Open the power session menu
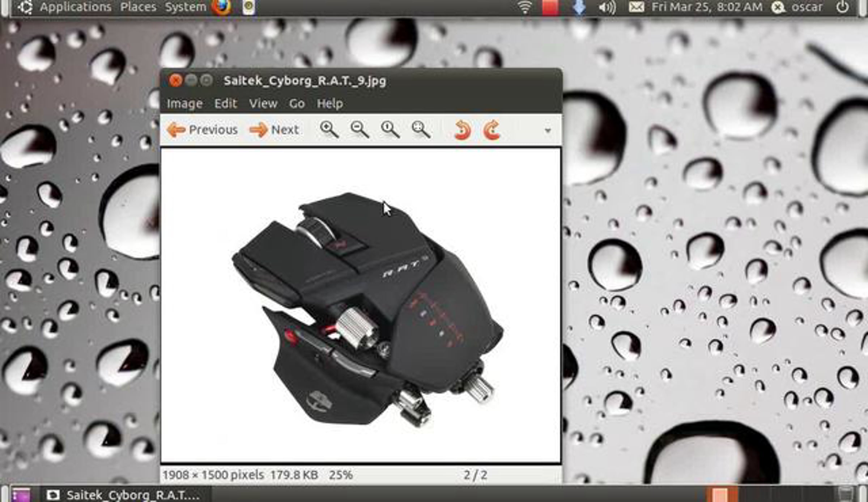Viewport: 868px width, 502px height. pos(842,7)
